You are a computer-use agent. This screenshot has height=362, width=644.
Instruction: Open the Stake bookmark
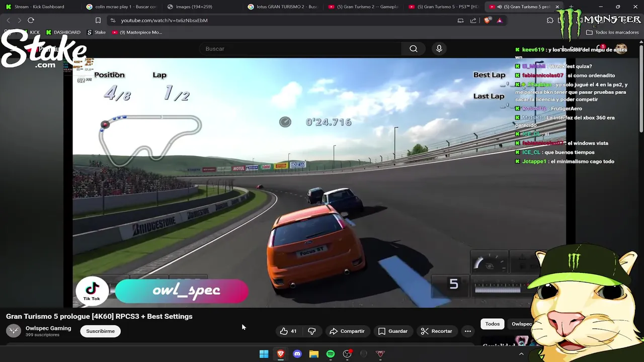(x=96, y=32)
